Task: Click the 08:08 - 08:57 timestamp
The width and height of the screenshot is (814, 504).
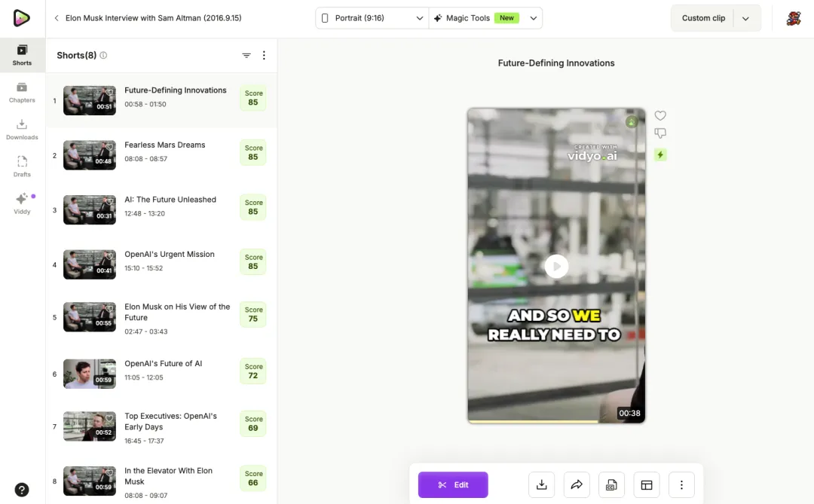Action: point(145,159)
